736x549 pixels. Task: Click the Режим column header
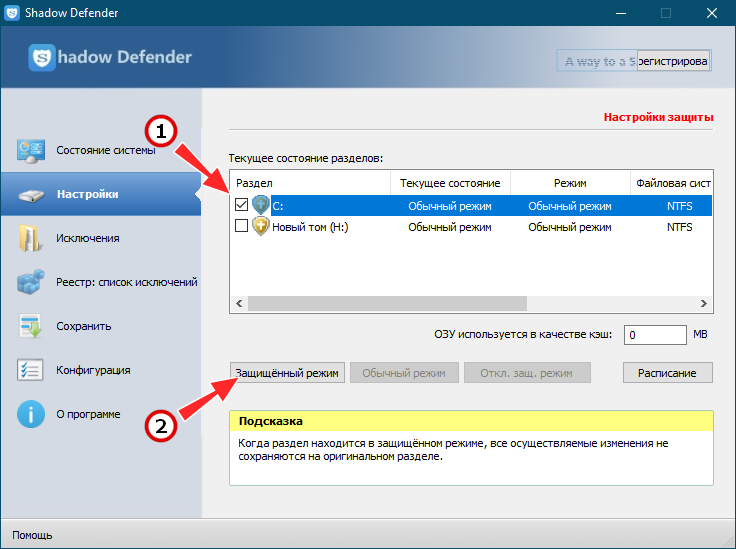(x=570, y=183)
